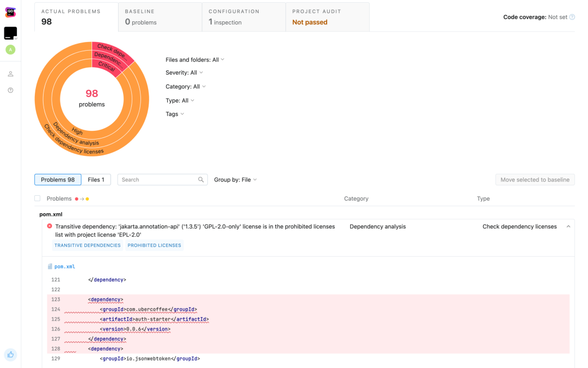Click the thumbs-up feedback icon

click(10, 354)
